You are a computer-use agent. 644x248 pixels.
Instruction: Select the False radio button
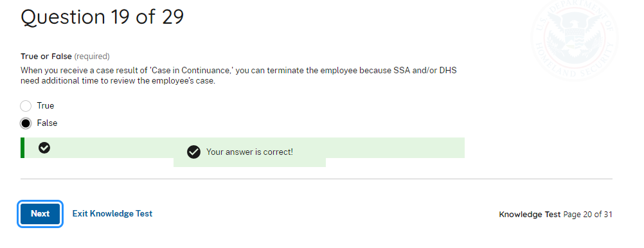(26, 123)
